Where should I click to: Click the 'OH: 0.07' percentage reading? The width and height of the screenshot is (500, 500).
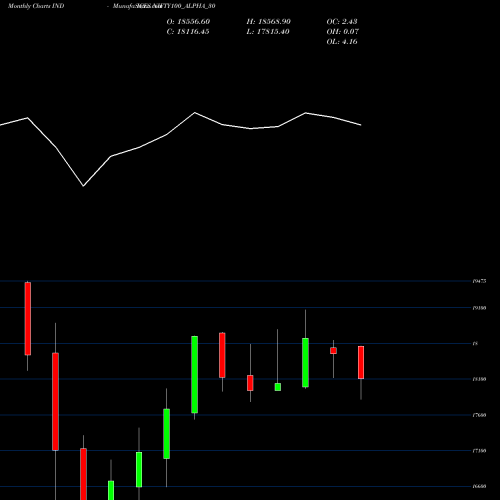pyautogui.click(x=343, y=32)
